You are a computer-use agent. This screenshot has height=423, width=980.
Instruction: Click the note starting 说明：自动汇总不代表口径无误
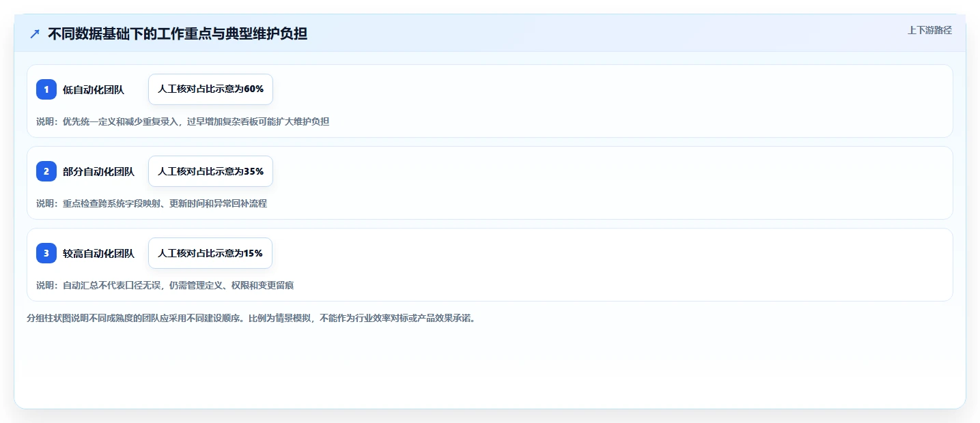[x=165, y=285]
